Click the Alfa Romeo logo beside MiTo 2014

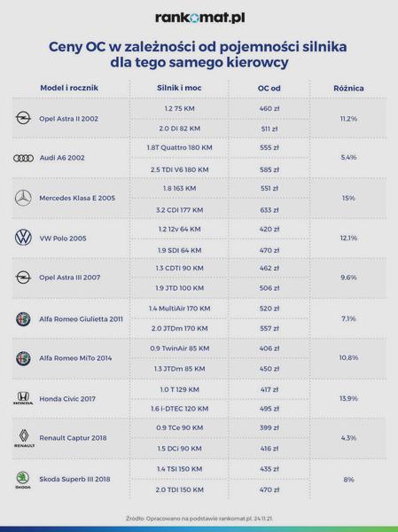(23, 358)
